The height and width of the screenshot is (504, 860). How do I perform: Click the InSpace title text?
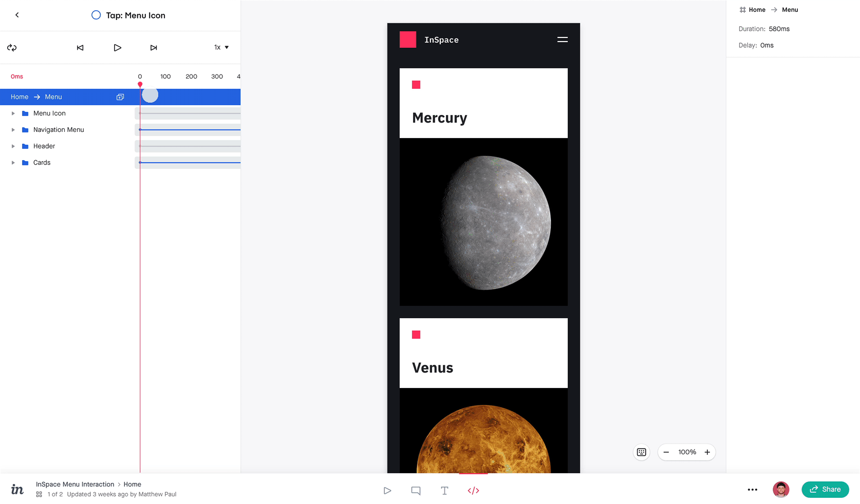pyautogui.click(x=441, y=40)
